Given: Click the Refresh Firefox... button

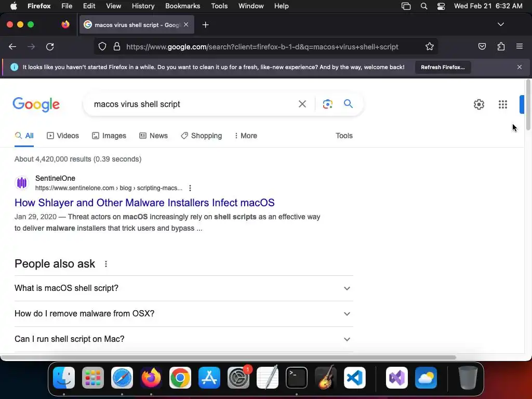Looking at the screenshot, I should (x=443, y=67).
